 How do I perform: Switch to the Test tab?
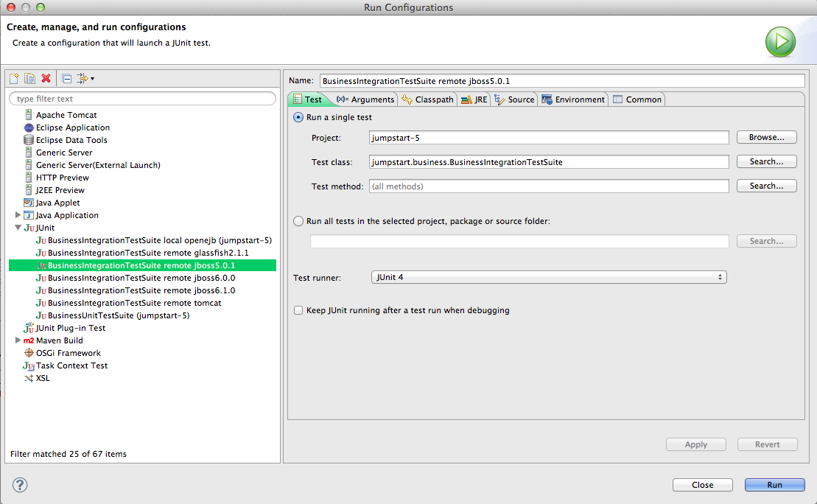[x=308, y=99]
